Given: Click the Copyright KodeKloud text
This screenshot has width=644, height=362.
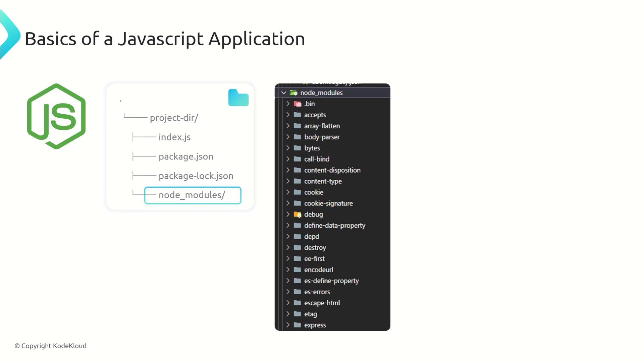Looking at the screenshot, I should 50,346.
